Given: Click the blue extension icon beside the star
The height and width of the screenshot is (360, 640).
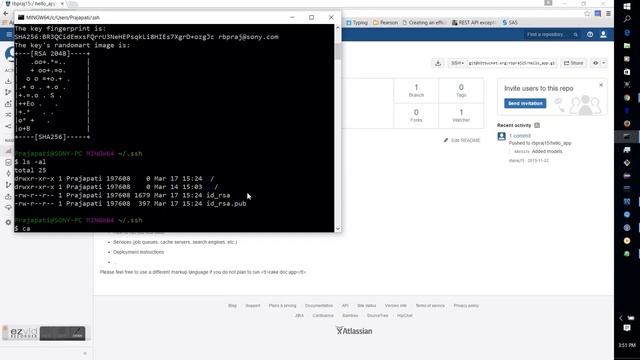Looking at the screenshot, I should [x=598, y=13].
